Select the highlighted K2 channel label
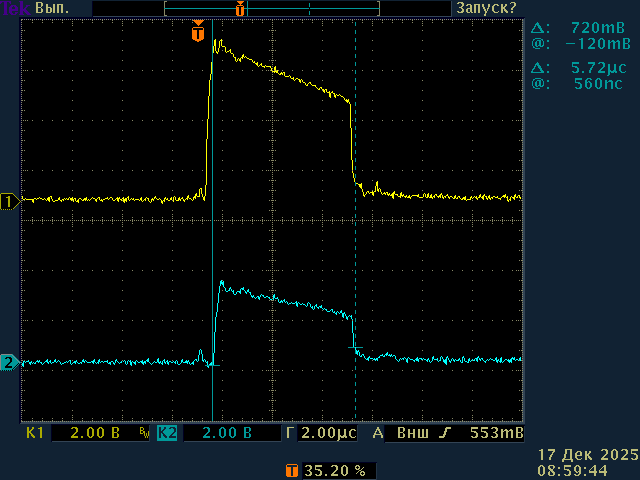The width and height of the screenshot is (640, 480). point(167,434)
